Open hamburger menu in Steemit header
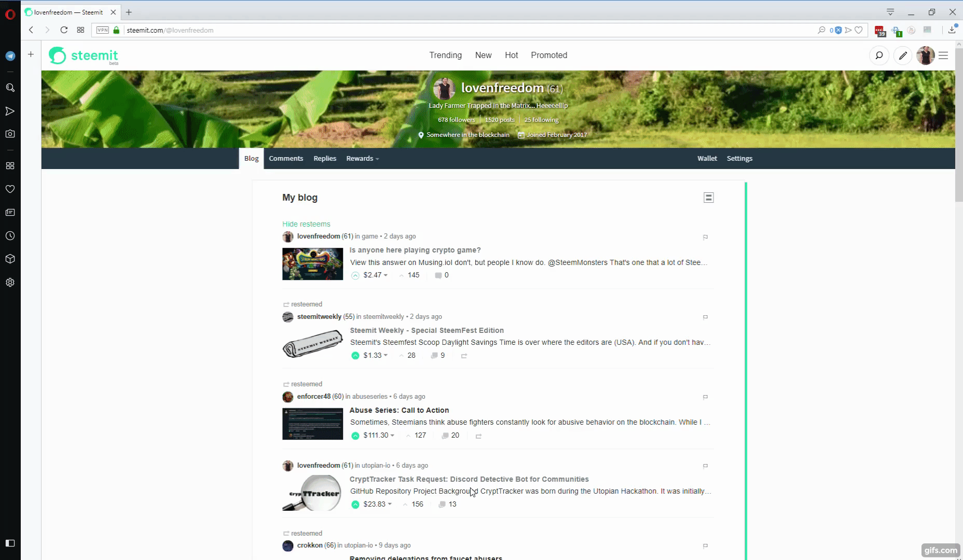The height and width of the screenshot is (560, 963). pyautogui.click(x=943, y=55)
